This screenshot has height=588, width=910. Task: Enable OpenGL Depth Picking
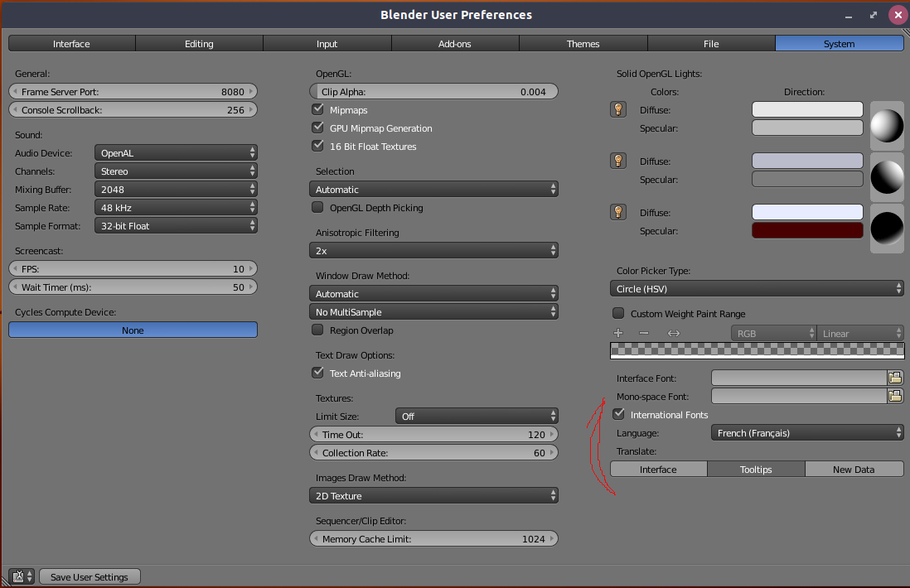click(317, 207)
